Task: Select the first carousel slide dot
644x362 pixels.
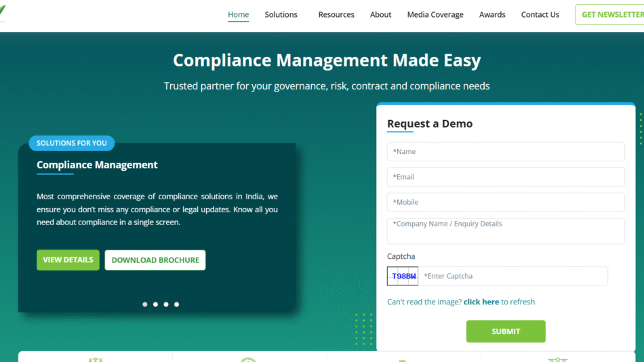Action: [145, 304]
